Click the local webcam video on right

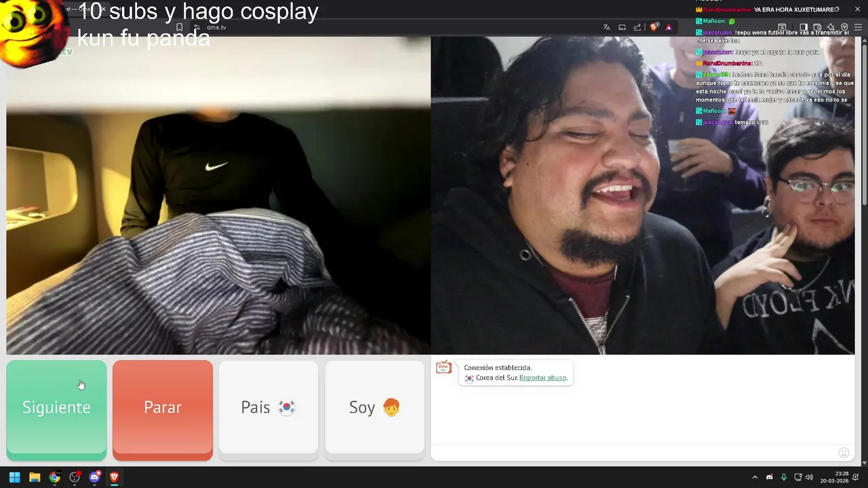coord(643,195)
